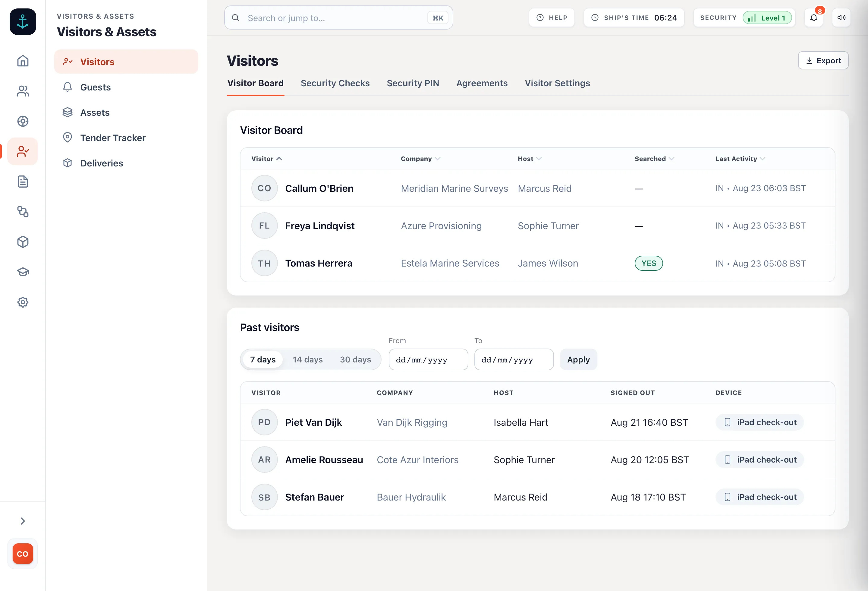The width and height of the screenshot is (868, 591).
Task: Sort by the Searched column header
Action: point(654,159)
